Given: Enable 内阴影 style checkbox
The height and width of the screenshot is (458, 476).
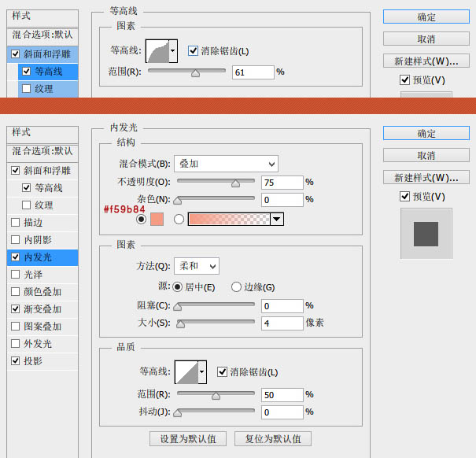Looking at the screenshot, I should click(15, 240).
